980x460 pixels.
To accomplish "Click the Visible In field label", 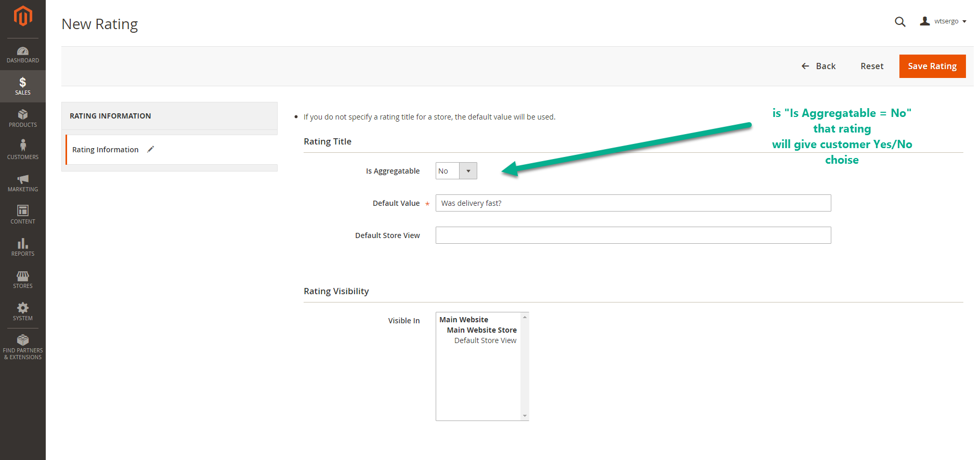I will pos(404,321).
